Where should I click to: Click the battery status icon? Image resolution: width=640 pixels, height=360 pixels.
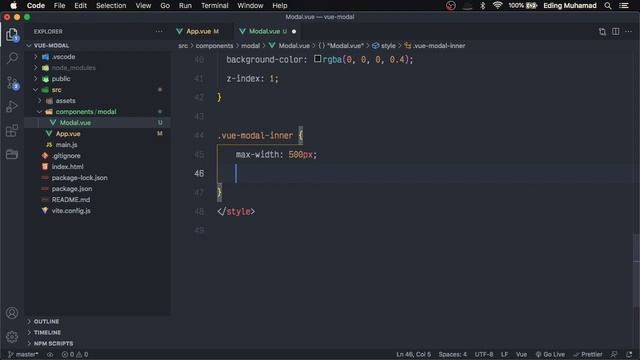click(x=531, y=6)
